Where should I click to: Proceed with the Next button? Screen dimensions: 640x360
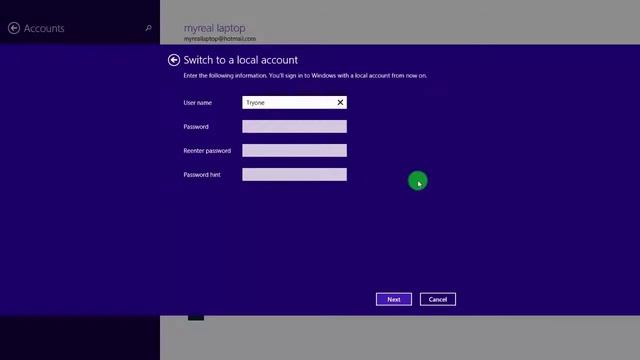pos(393,299)
